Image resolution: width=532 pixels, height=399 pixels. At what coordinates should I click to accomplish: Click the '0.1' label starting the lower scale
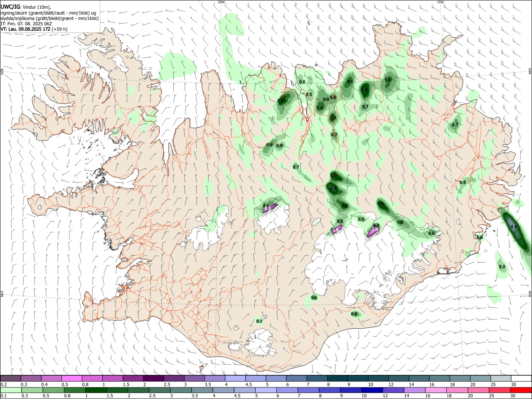tap(3, 396)
